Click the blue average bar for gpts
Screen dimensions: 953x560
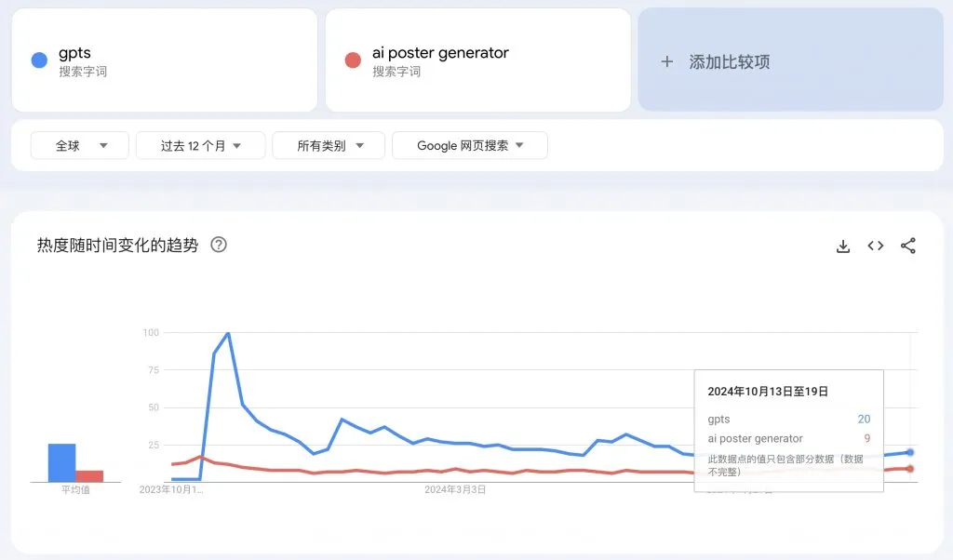coord(62,463)
